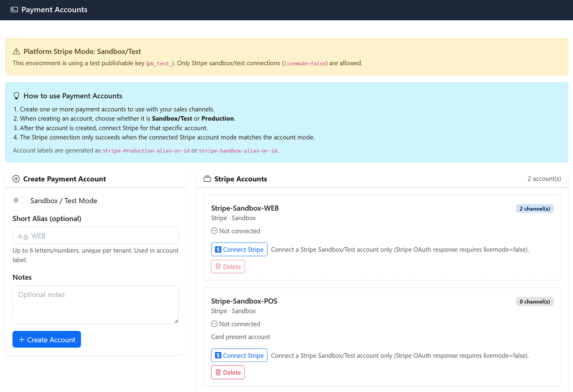Connect Stripe for the Stripe-Sandbox-POS account
The image size is (573, 392).
coord(239,356)
